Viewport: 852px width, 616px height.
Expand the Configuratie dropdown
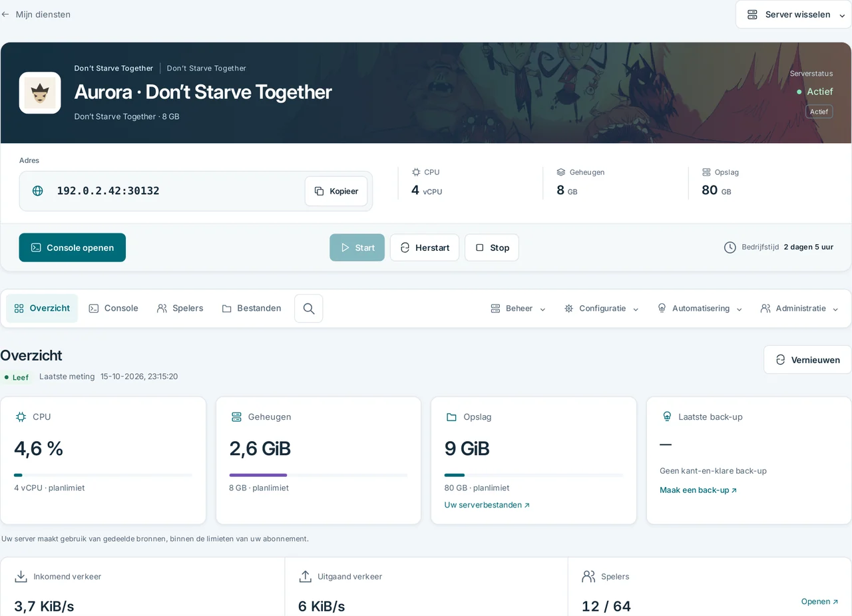(x=601, y=309)
